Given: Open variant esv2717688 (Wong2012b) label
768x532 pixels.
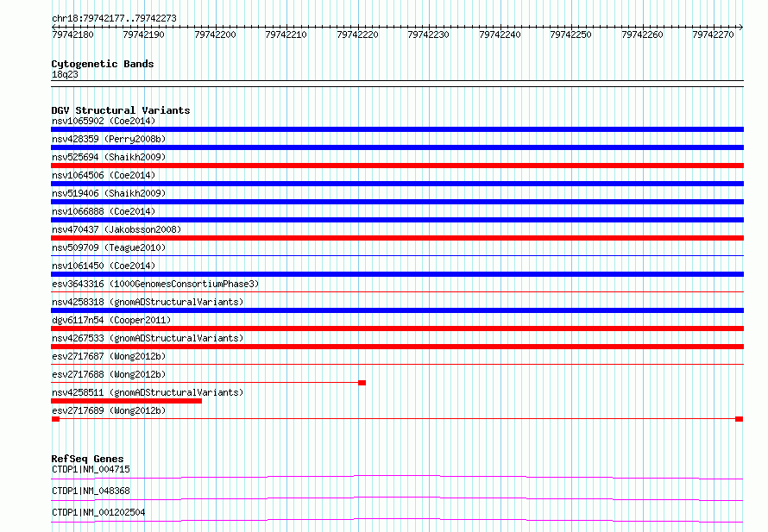Looking at the screenshot, I should (x=109, y=374).
